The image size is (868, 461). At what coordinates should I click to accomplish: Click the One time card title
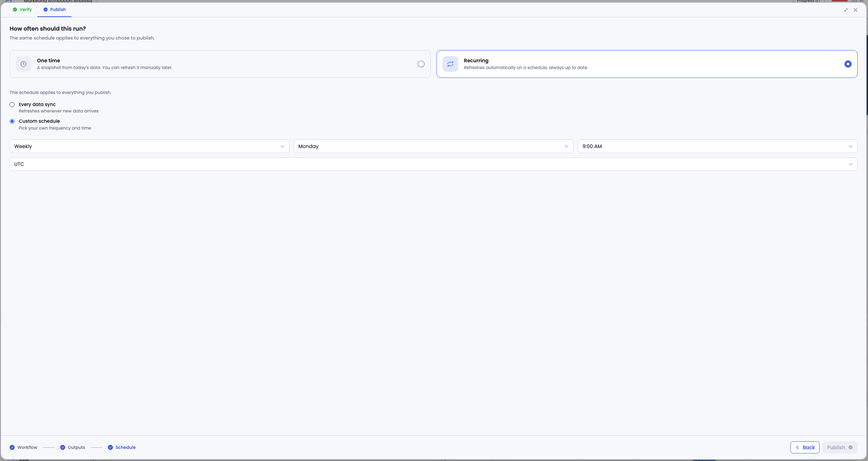48,61
